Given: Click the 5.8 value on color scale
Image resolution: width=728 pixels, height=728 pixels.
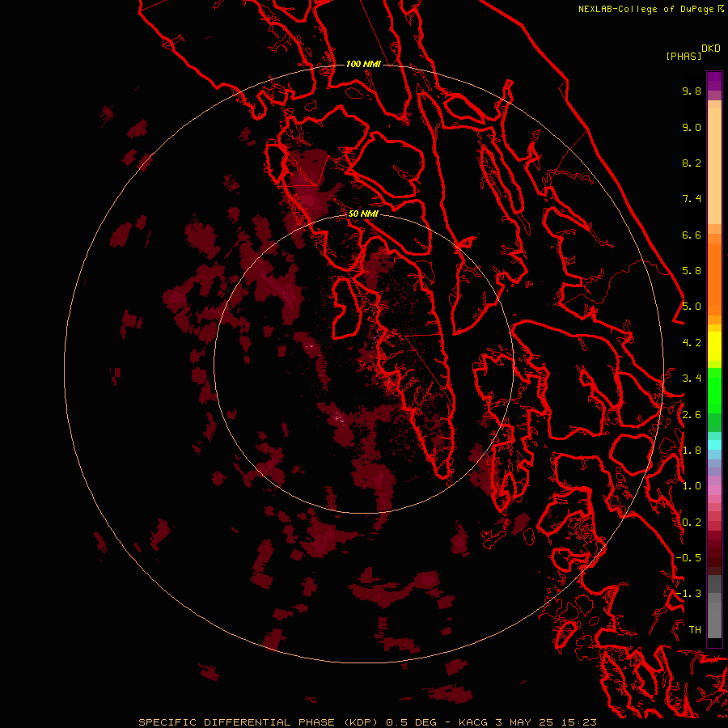Looking at the screenshot, I should [x=692, y=271].
